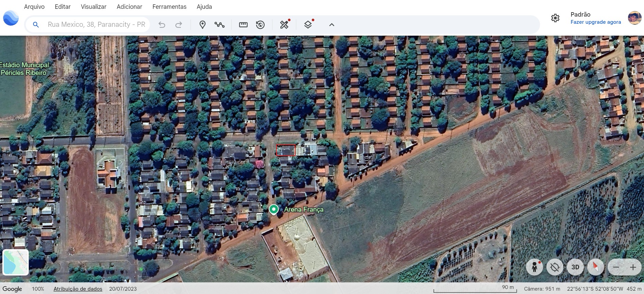This screenshot has width=644, height=294.
Task: Open the layers icon in toolbar
Action: 308,25
